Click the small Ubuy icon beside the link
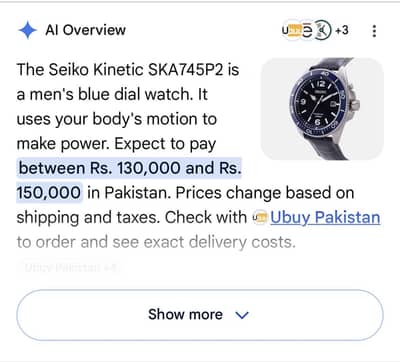Image resolution: width=400 pixels, height=362 pixels. (x=260, y=218)
